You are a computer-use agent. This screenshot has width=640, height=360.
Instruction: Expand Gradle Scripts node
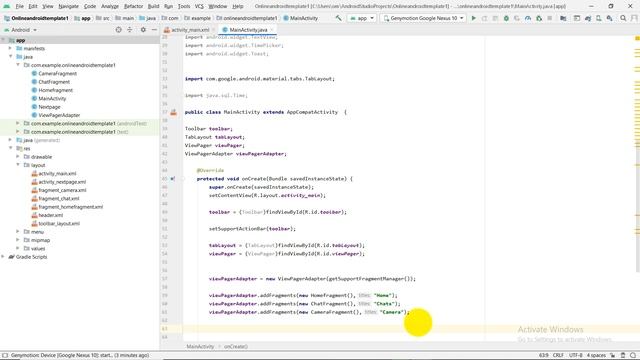tap(3, 257)
